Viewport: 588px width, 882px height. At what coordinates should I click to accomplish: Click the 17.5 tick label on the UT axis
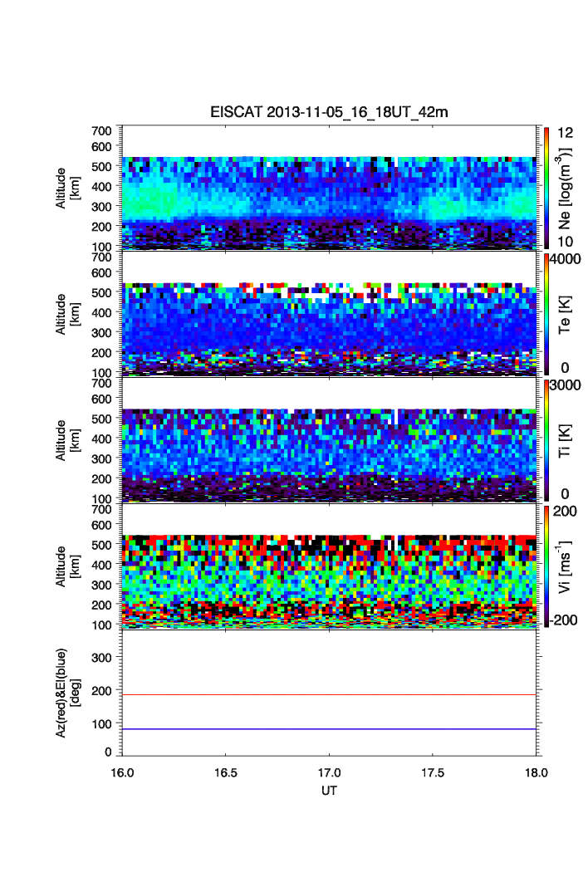pos(433,773)
